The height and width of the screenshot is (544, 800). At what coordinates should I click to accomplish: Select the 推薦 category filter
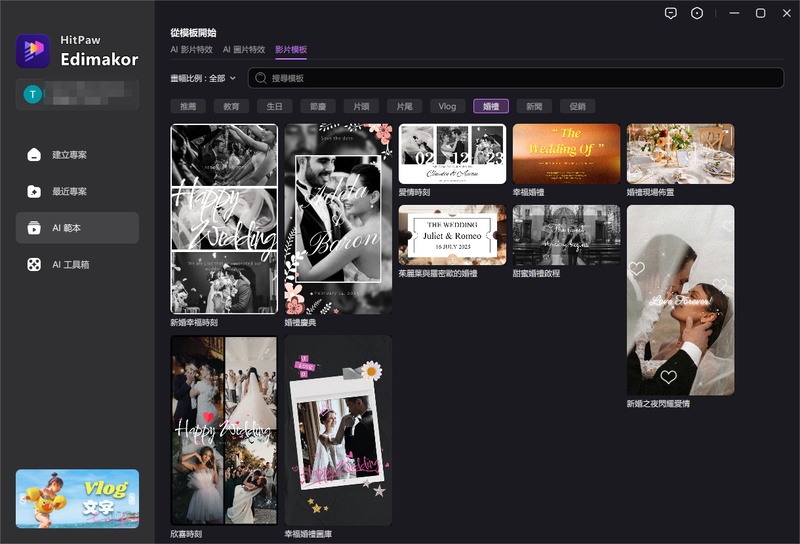188,106
